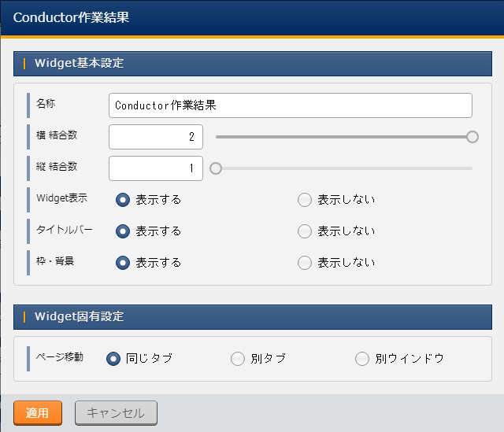
Task: Select 表示する for Widget表示
Action: (123, 200)
